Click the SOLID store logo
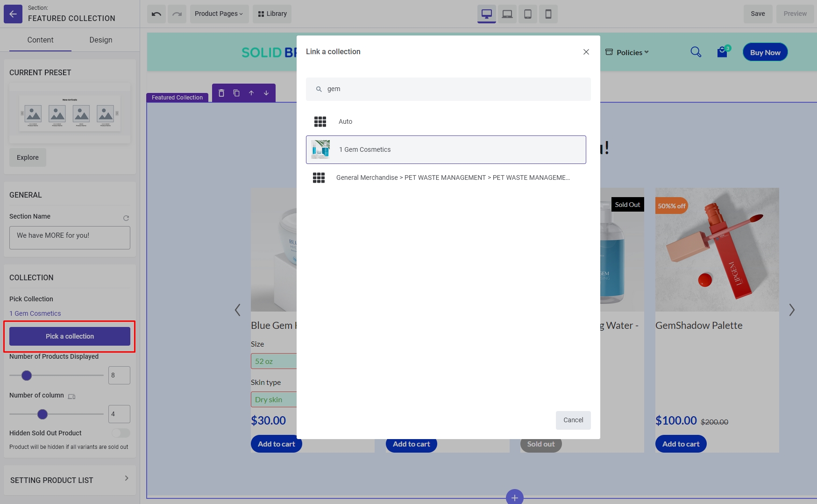 (269, 52)
